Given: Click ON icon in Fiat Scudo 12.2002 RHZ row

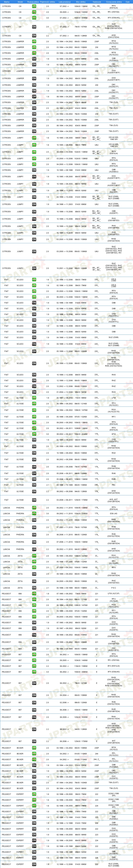Looking at the screenshot, I should (34, 386).
